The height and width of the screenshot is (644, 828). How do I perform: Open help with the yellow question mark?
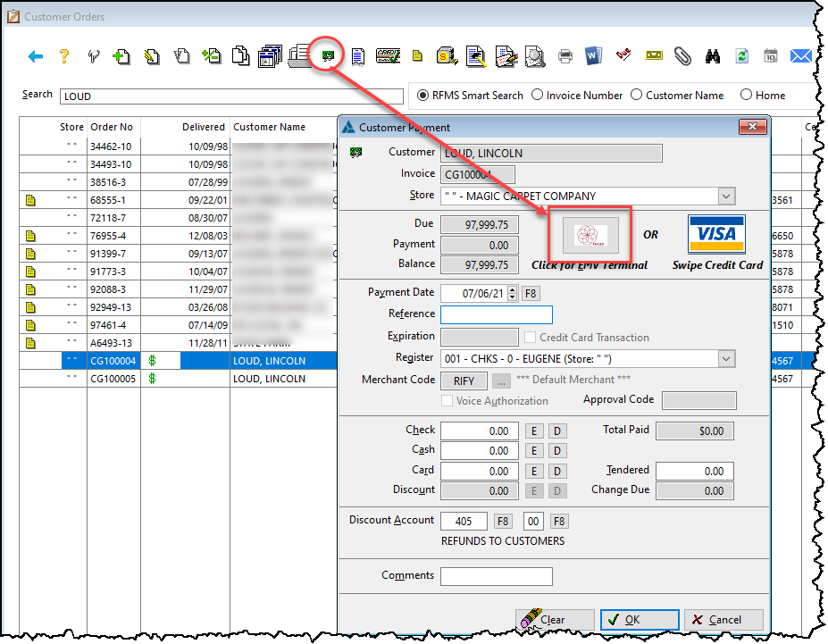pyautogui.click(x=63, y=56)
